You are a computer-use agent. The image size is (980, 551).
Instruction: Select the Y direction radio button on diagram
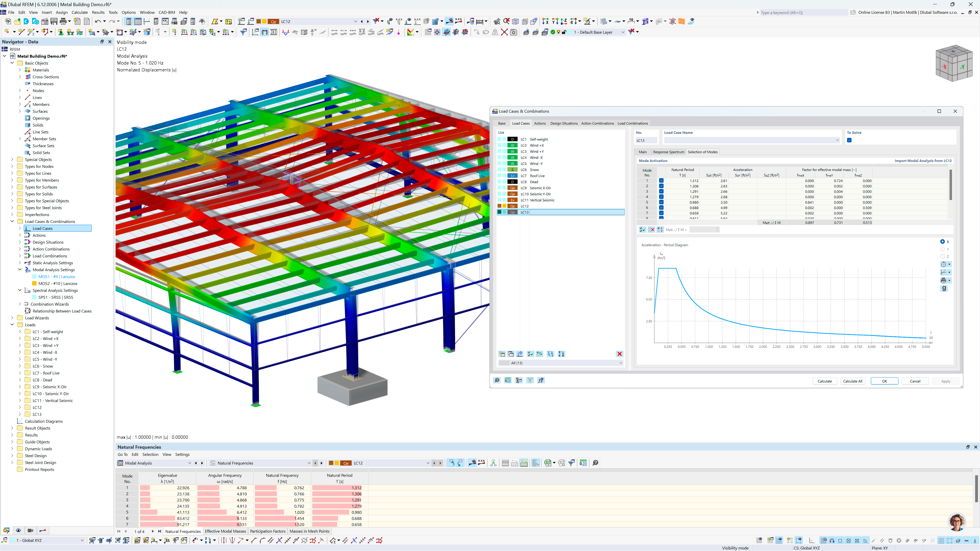tap(943, 249)
